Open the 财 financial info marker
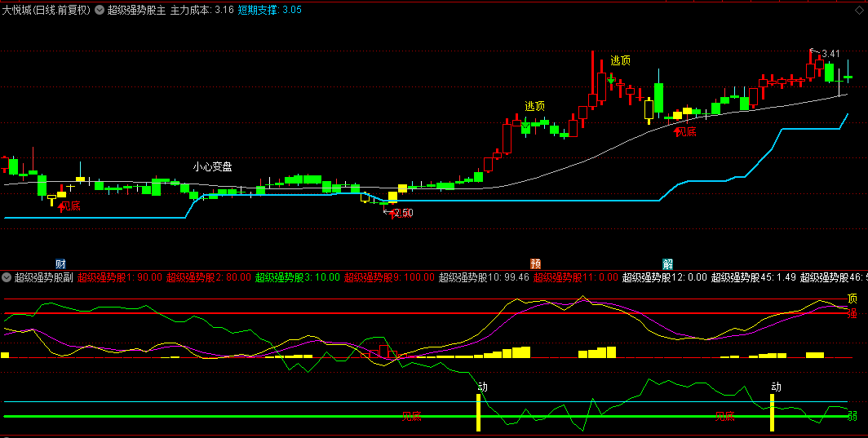The width and height of the screenshot is (868, 438). coord(61,264)
